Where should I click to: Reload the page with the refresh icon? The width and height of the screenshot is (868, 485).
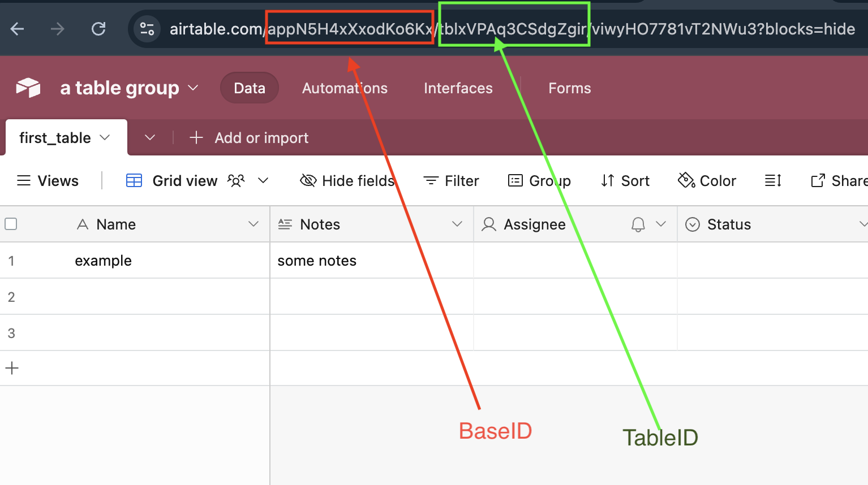point(99,29)
